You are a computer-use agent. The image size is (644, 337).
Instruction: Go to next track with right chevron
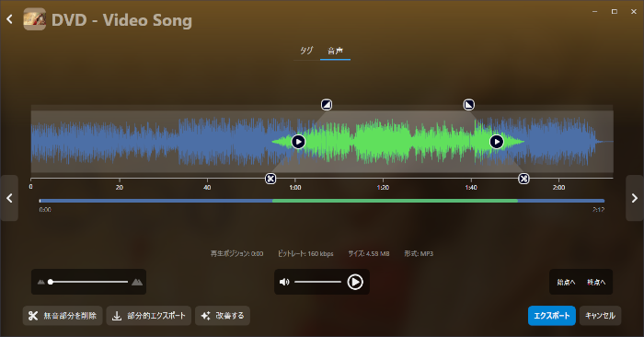635,198
